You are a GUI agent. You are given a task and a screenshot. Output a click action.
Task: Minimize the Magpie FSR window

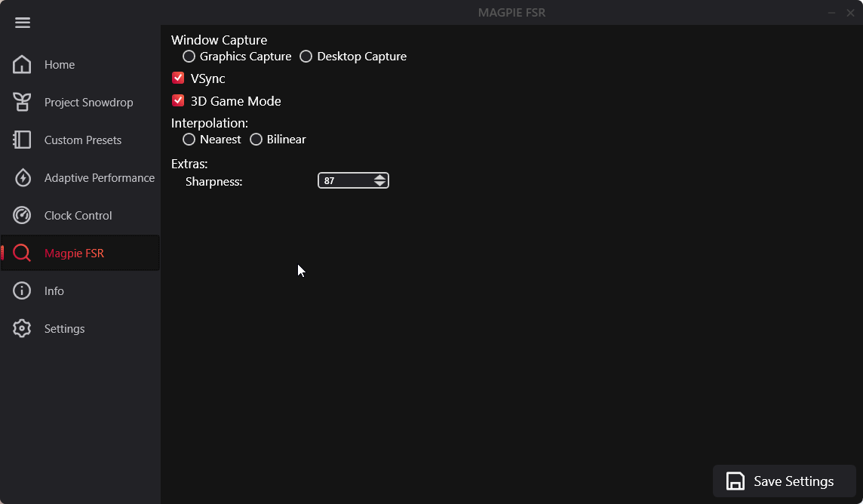click(831, 13)
